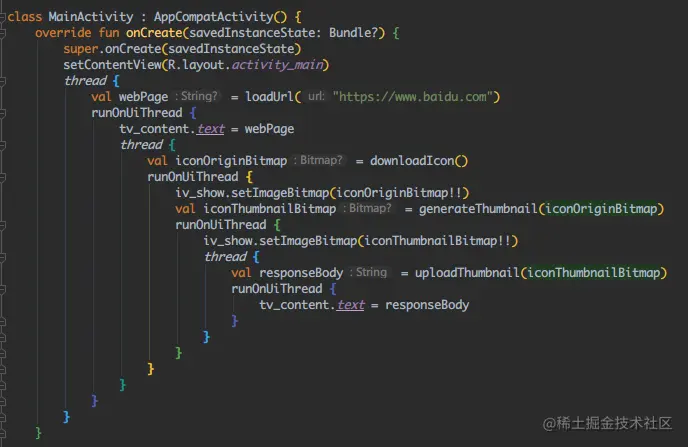Click italic 'thread' directly above 'val iconOriginBitmap'
This screenshot has height=447, width=688.
tap(141, 145)
